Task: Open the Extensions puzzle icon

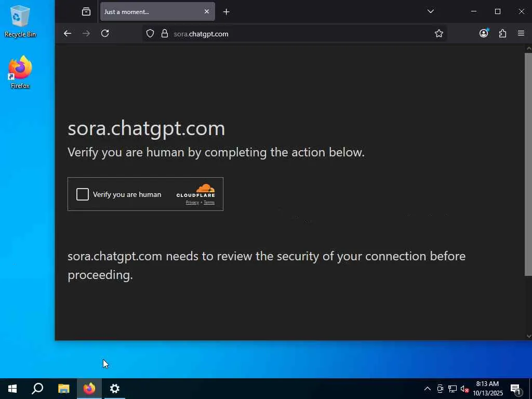Action: coord(502,33)
